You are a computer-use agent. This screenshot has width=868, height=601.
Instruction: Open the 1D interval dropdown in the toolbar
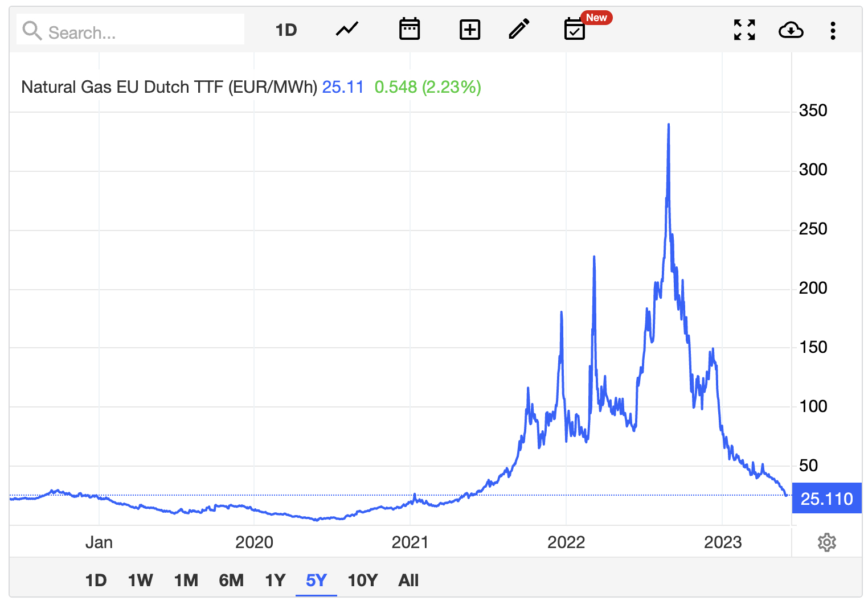point(286,30)
